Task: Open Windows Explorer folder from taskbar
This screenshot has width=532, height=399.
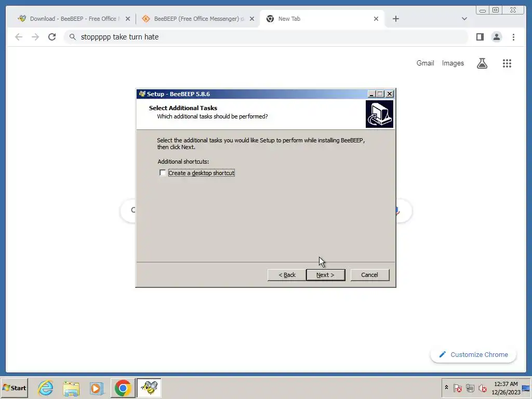Action: tap(71, 388)
